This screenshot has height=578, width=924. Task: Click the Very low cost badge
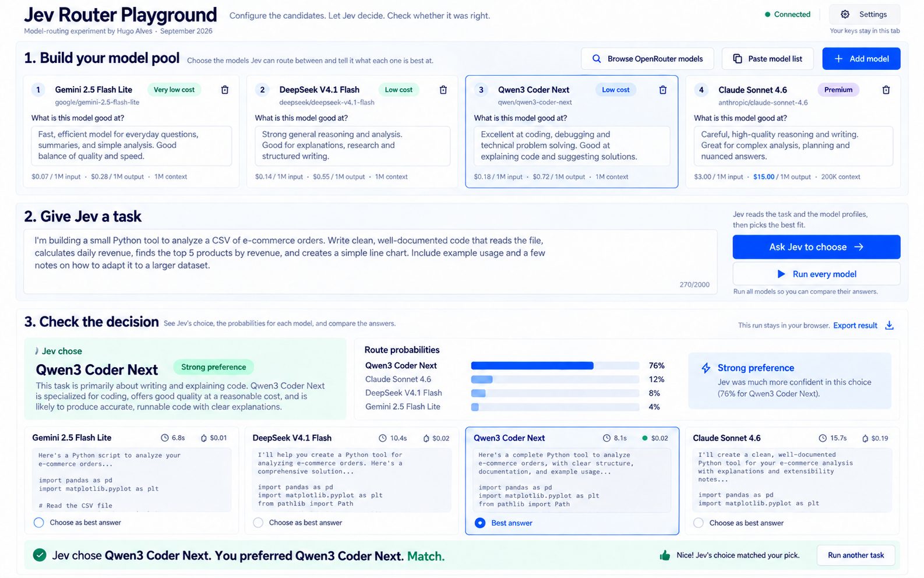(x=174, y=90)
